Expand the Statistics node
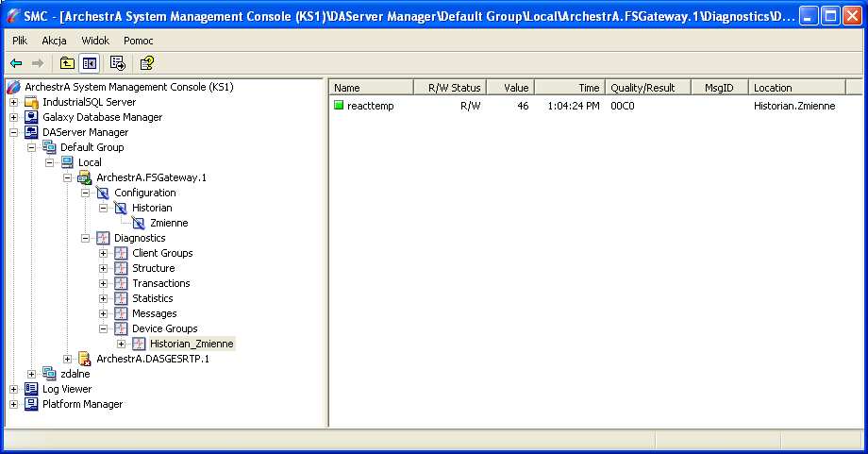 coord(103,298)
